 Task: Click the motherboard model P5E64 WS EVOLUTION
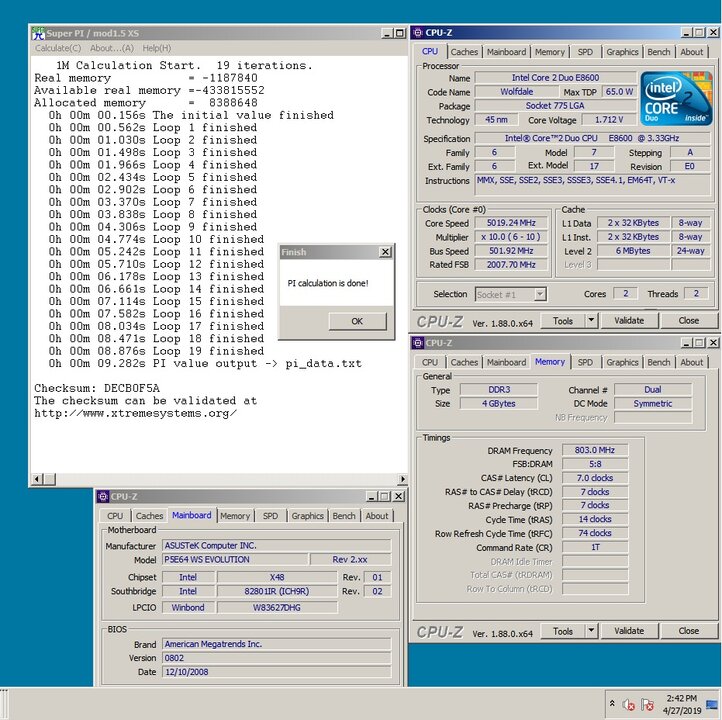coord(235,560)
